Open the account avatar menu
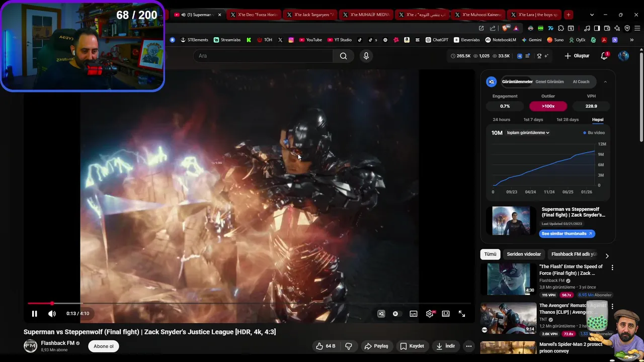644x362 pixels. click(623, 56)
